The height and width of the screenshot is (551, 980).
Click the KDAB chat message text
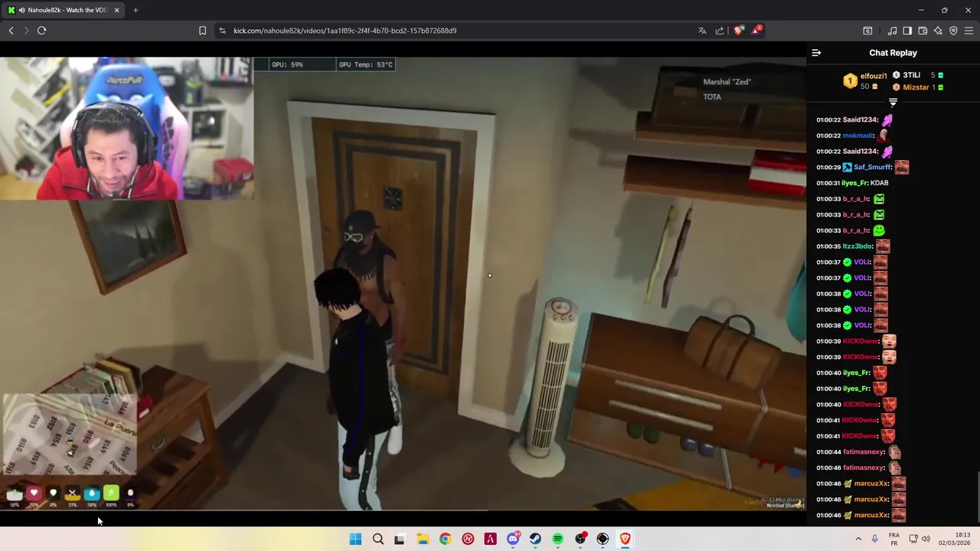click(x=880, y=183)
